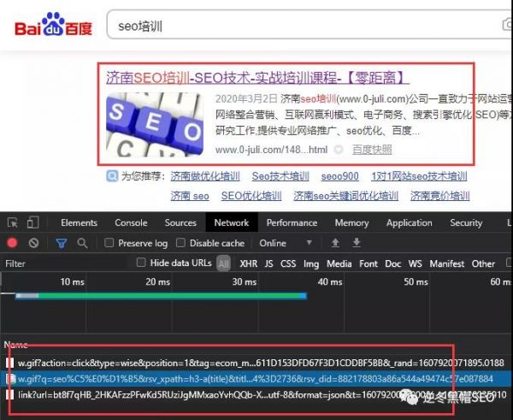The image size is (513, 420).
Task: Click the Baidu search input field
Action: 299,27
